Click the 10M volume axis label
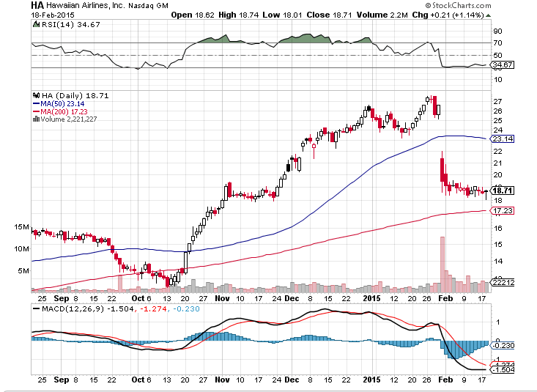 [21, 249]
